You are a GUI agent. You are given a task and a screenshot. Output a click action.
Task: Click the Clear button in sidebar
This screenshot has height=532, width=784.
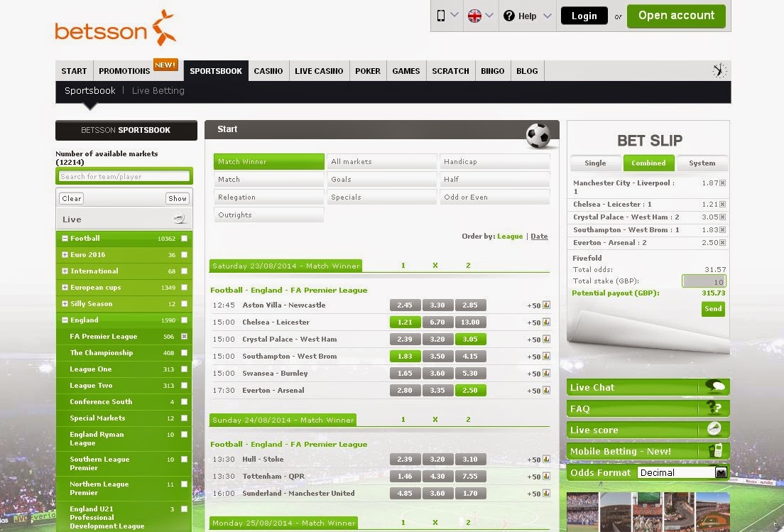tap(72, 198)
